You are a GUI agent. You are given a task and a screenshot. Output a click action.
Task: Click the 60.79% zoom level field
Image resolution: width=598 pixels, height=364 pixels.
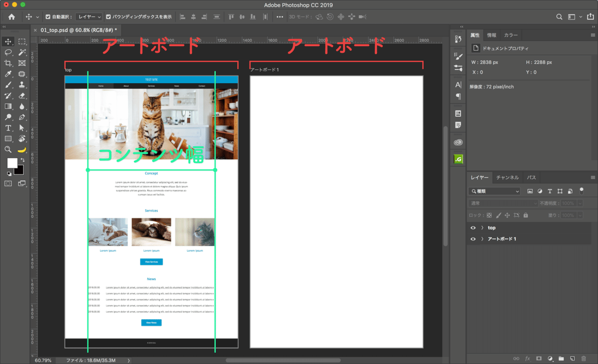(43, 360)
